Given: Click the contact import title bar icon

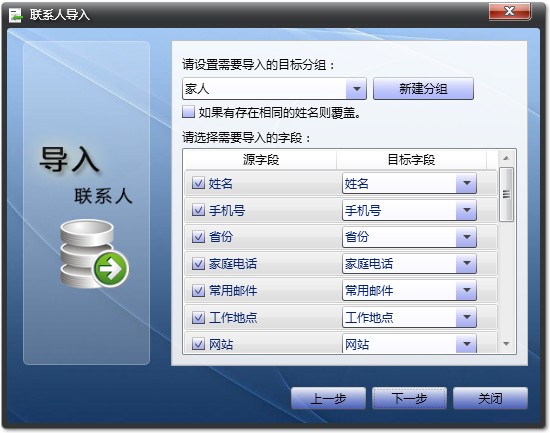Looking at the screenshot, I should (15, 15).
